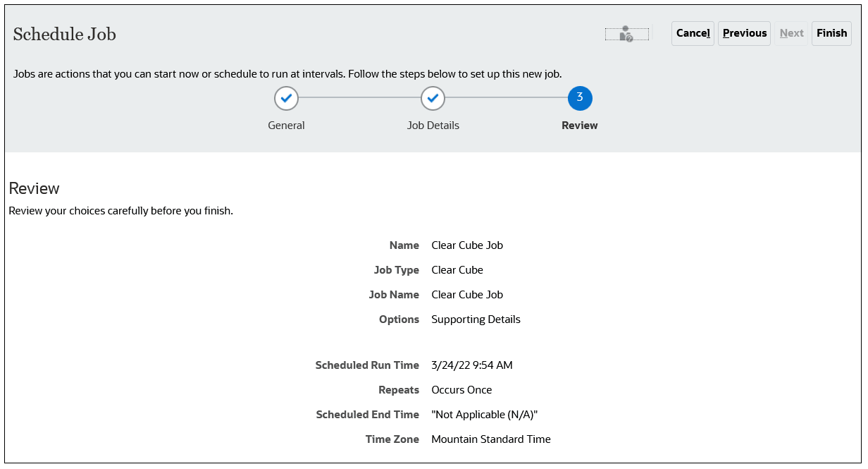Click the completed Job Details step marker
Viewport: 868px width, 469px height.
(x=433, y=98)
